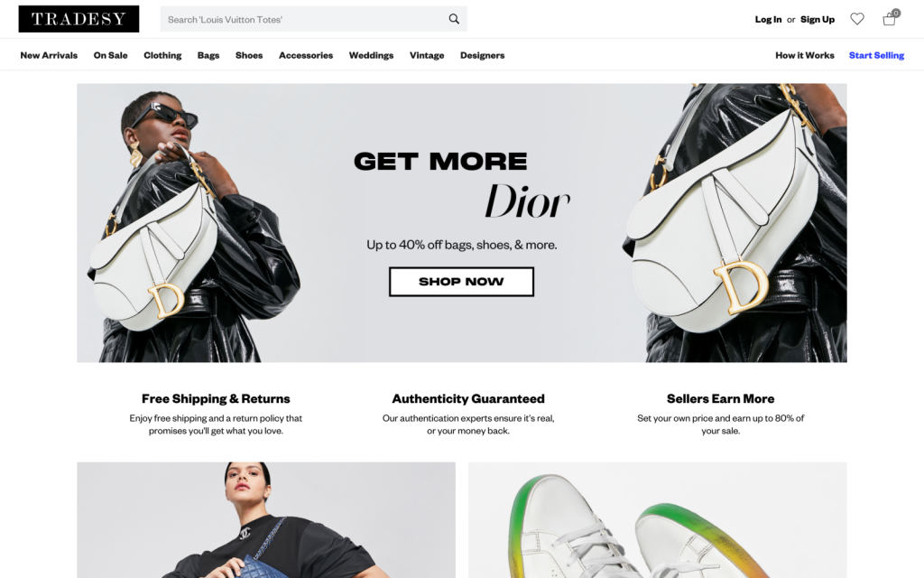Focus the search box field

(x=313, y=19)
